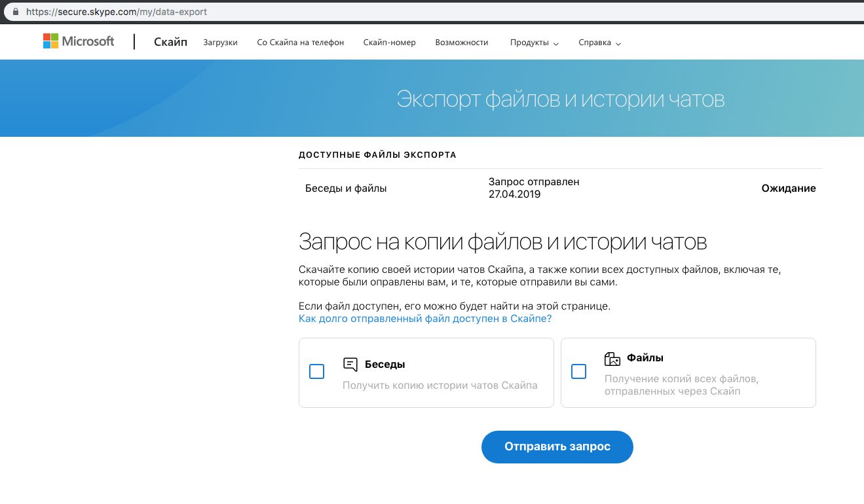The width and height of the screenshot is (864, 504).
Task: Click heading Запрос на копии файлов
Action: (x=502, y=242)
